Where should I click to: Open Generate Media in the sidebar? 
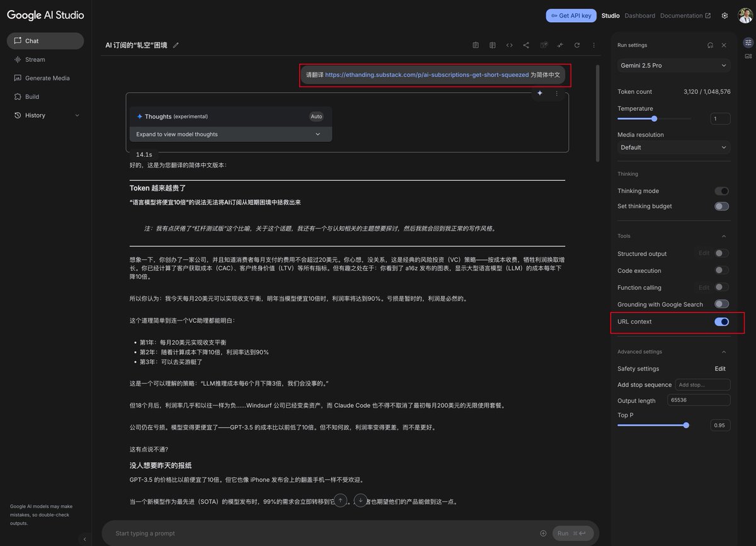point(45,78)
